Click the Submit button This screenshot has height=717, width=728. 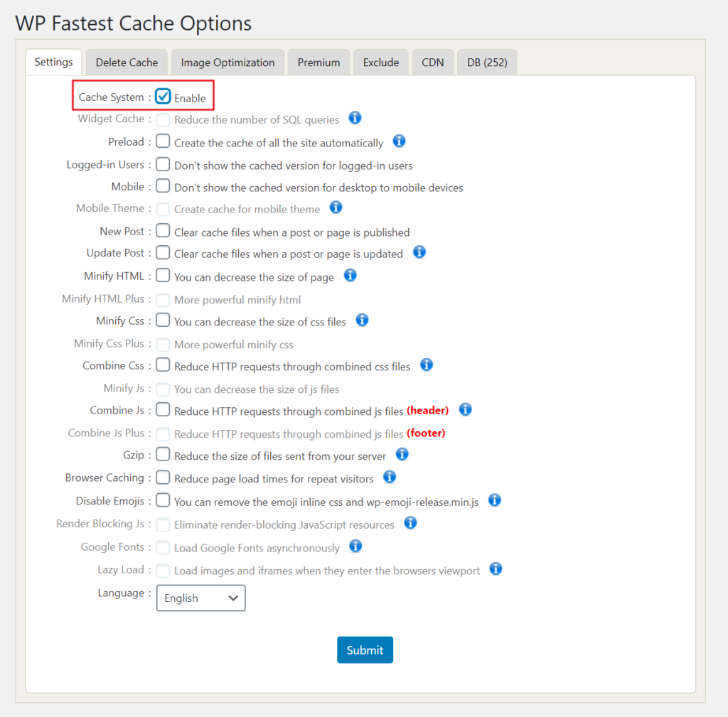(365, 649)
